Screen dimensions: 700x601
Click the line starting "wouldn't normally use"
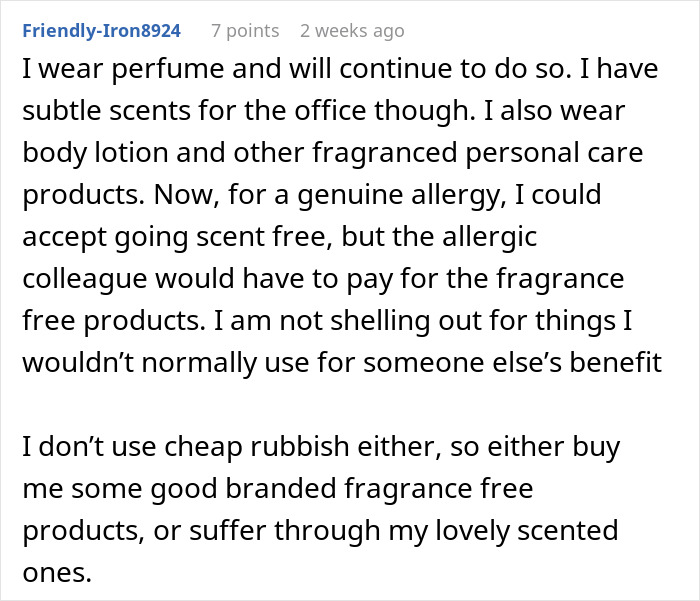click(x=341, y=358)
